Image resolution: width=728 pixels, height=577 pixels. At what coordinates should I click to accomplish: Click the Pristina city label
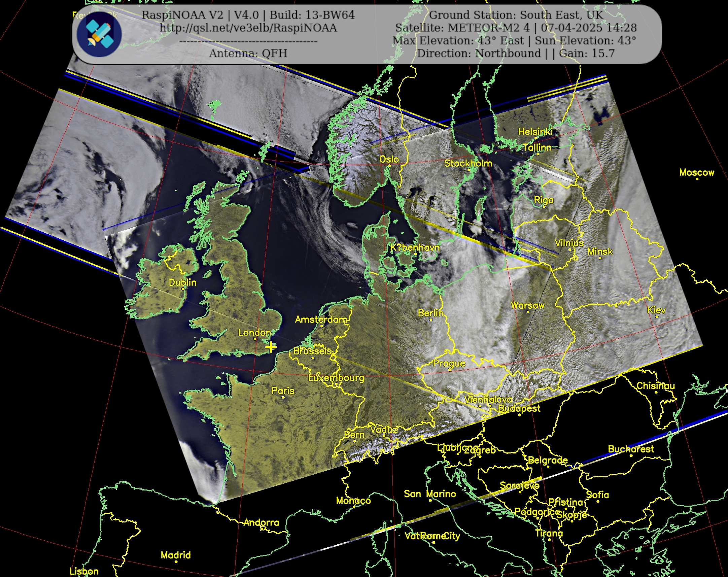[566, 502]
